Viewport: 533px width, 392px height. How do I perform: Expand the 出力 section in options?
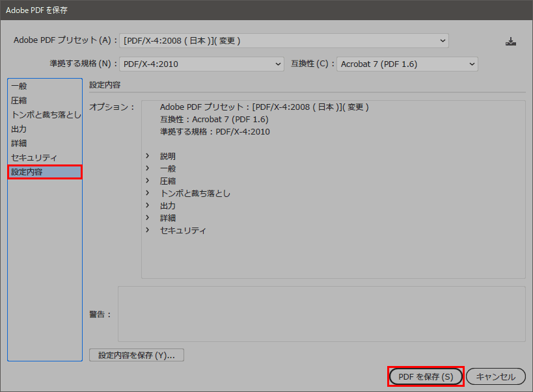(148, 205)
